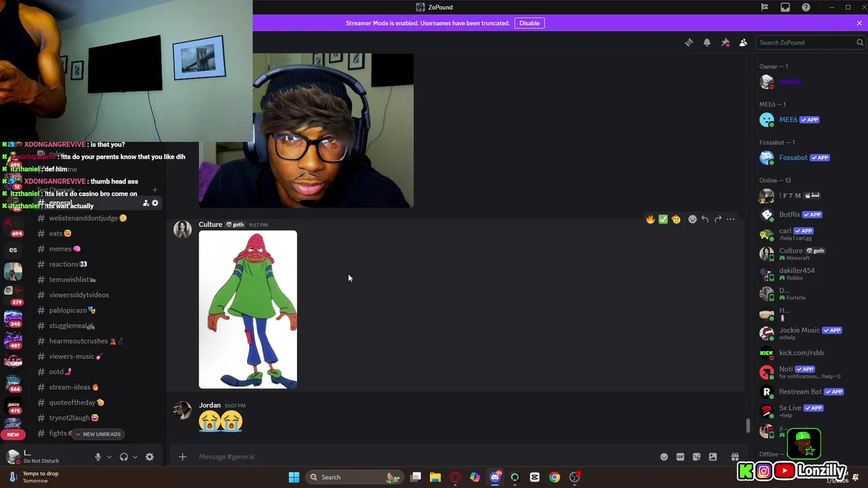Image resolution: width=868 pixels, height=488 pixels.
Task: Expand audio output options arrow
Action: 134,457
